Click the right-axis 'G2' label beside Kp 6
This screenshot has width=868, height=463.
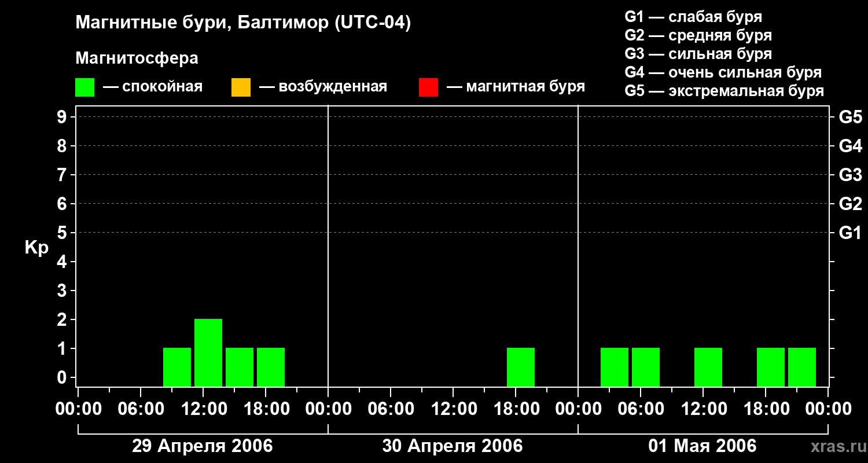tap(851, 204)
